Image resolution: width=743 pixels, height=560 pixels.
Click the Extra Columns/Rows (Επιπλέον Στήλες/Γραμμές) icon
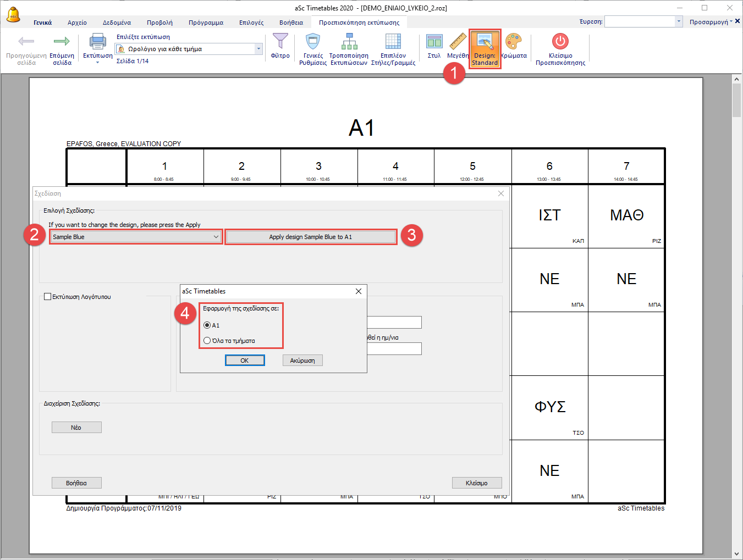click(393, 42)
